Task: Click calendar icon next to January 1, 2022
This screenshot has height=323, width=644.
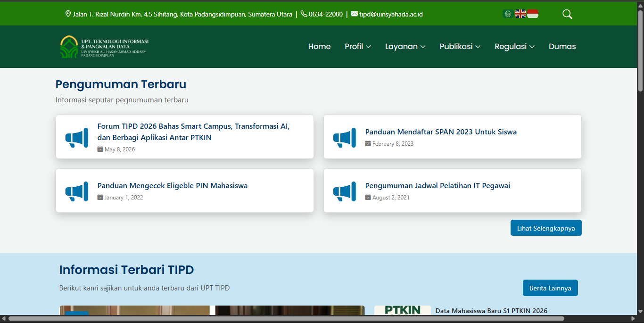Action: pos(100,197)
